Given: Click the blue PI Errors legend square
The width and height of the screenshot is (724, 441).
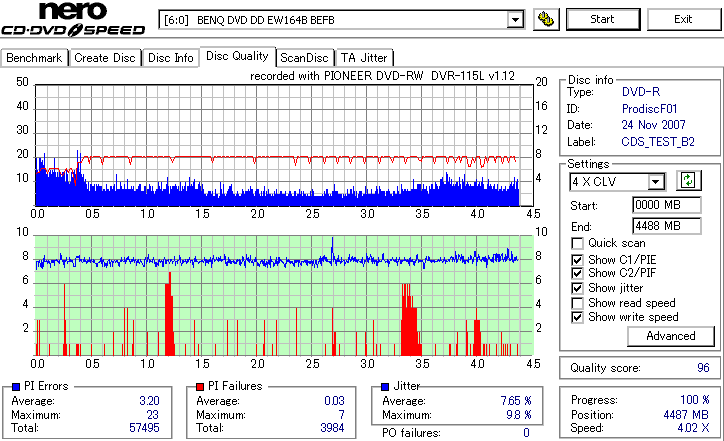Looking at the screenshot, I should 16,387.
